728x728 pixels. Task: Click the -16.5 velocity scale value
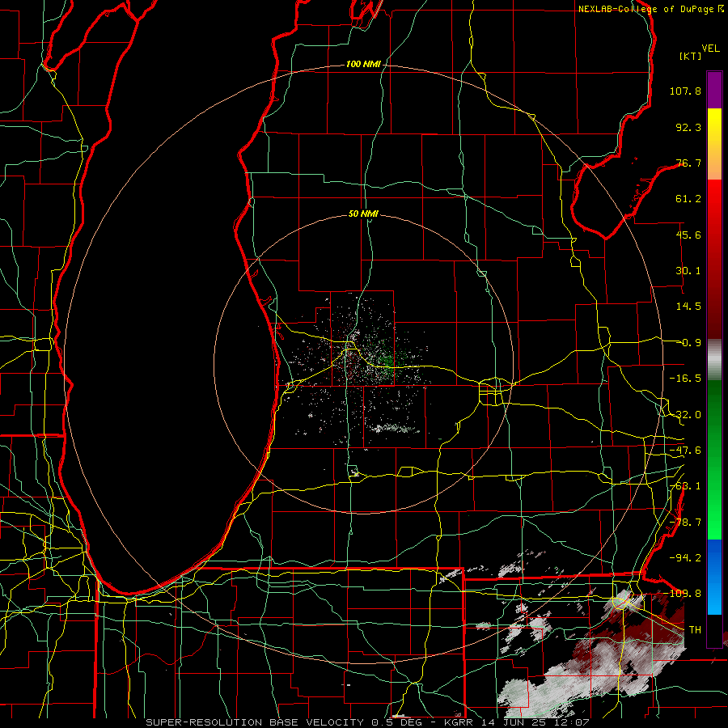pos(685,379)
